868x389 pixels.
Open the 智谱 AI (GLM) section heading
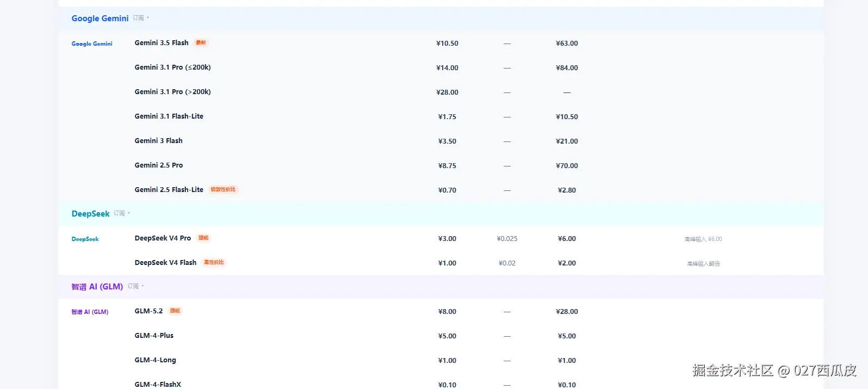coord(97,287)
